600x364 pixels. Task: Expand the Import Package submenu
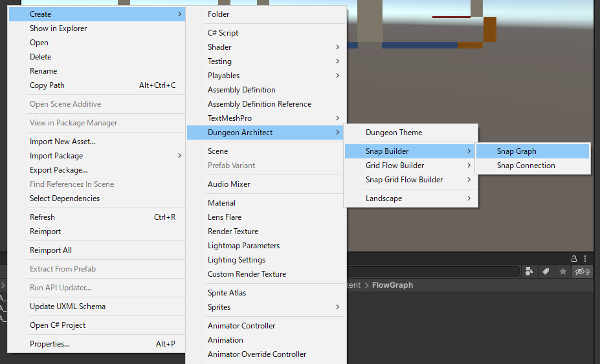97,155
